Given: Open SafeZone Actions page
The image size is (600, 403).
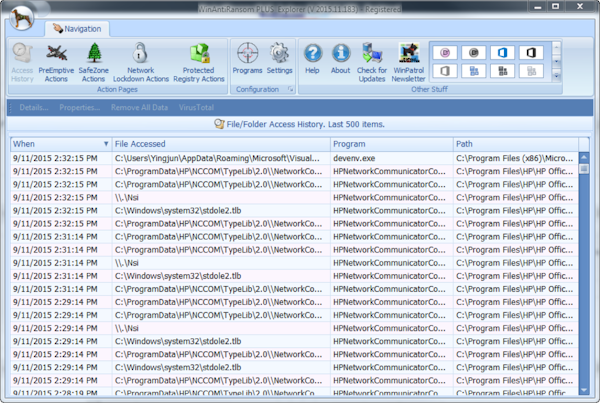Looking at the screenshot, I should click(x=93, y=60).
